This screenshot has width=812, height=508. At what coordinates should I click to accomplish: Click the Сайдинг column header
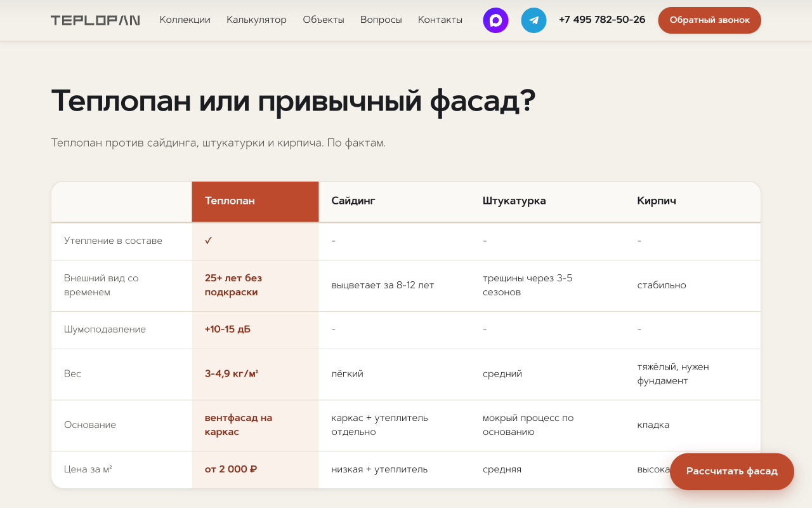tap(353, 201)
